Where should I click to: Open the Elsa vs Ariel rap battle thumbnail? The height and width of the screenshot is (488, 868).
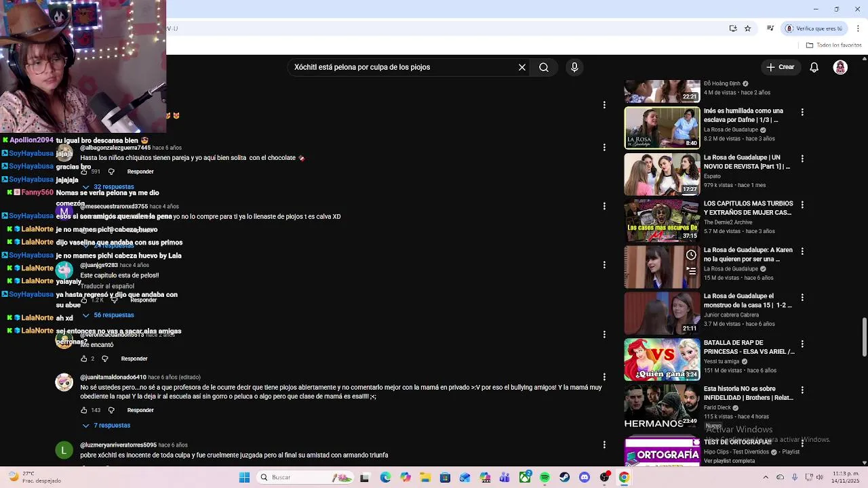coord(662,359)
